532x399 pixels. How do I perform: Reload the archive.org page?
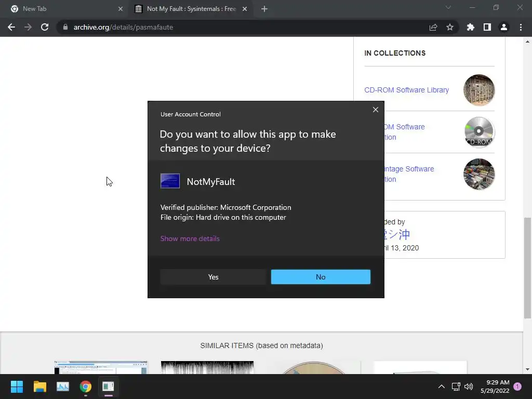[45, 27]
